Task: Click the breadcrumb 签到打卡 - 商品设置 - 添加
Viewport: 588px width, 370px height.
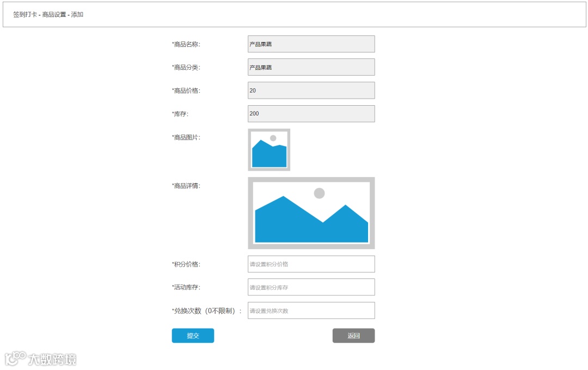Action: pos(48,14)
